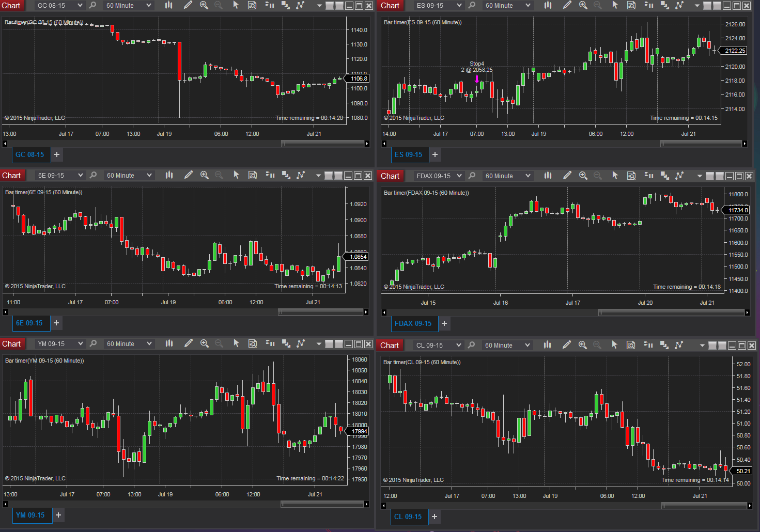
Task: Search instrument in GC 08-15 chart toolbar
Action: tap(93, 5)
